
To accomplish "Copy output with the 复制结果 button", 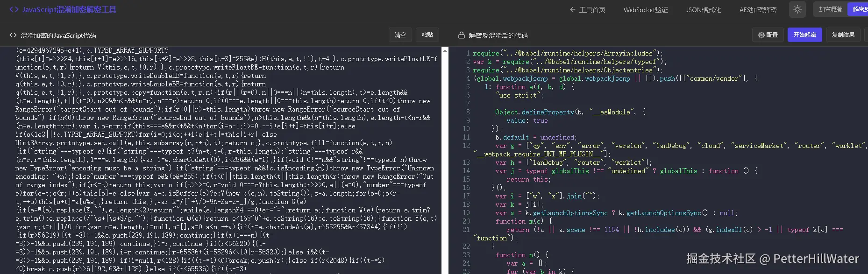I will [843, 35].
